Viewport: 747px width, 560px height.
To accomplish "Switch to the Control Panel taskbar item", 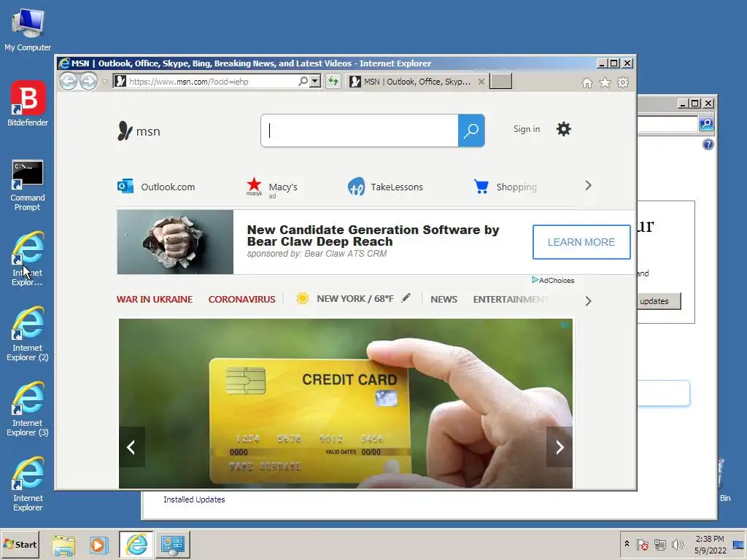I will point(172,544).
